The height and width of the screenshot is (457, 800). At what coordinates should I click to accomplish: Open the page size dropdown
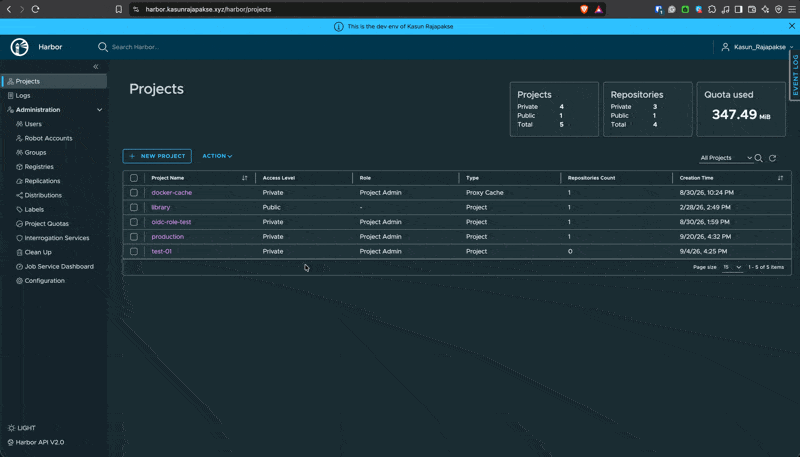point(732,267)
